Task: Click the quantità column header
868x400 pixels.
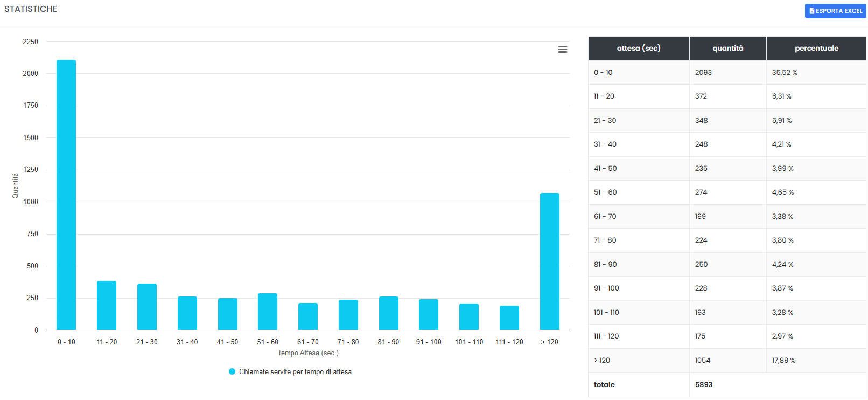Action: (x=727, y=49)
